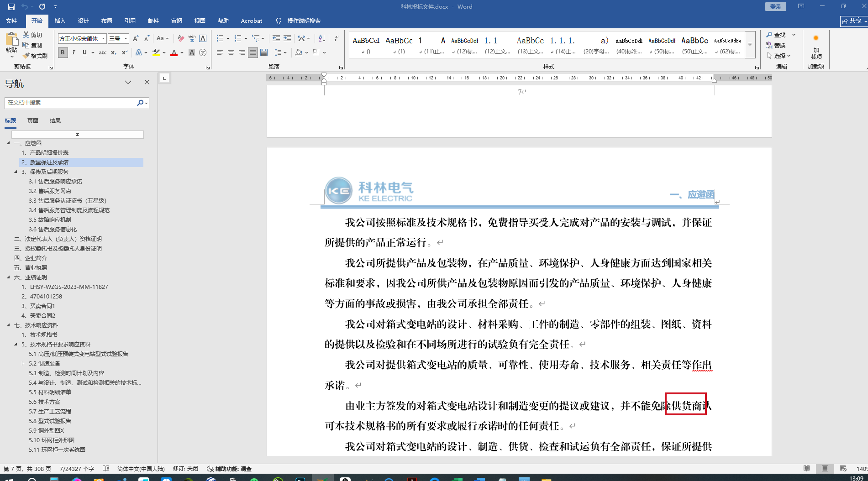868x481 pixels.
Task: Center align the paragraph
Action: 231,52
